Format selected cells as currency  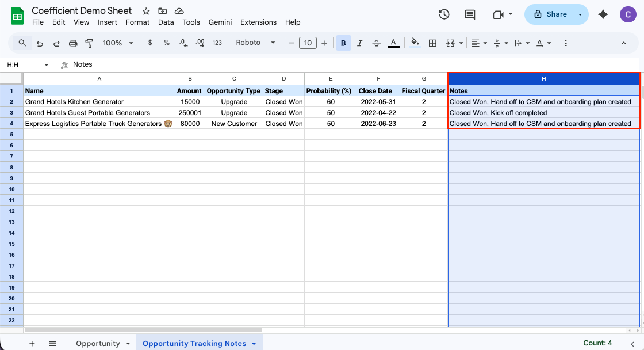[149, 43]
